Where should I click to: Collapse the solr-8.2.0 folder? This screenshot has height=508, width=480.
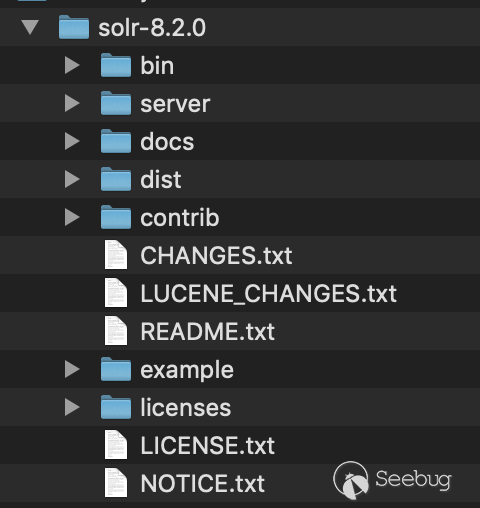click(x=30, y=27)
